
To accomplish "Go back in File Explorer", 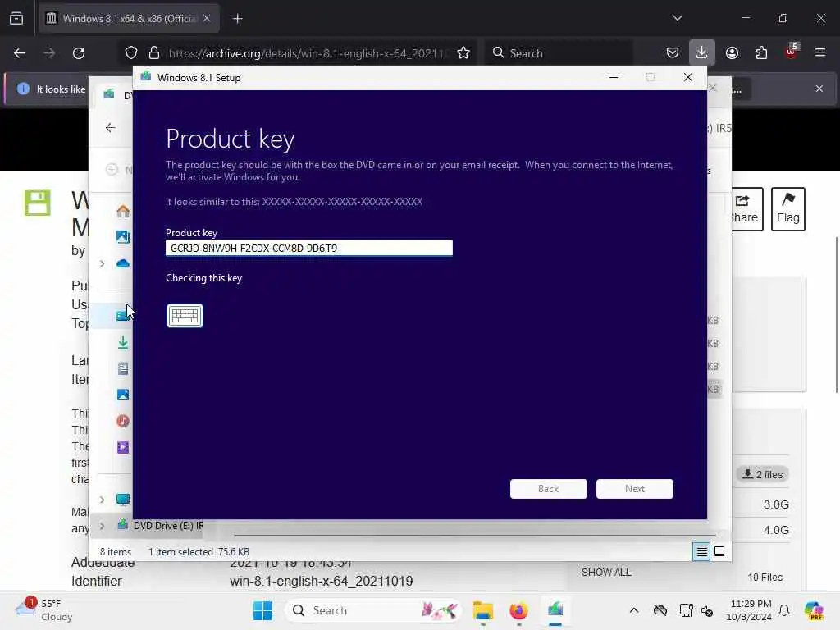I will tap(111, 127).
